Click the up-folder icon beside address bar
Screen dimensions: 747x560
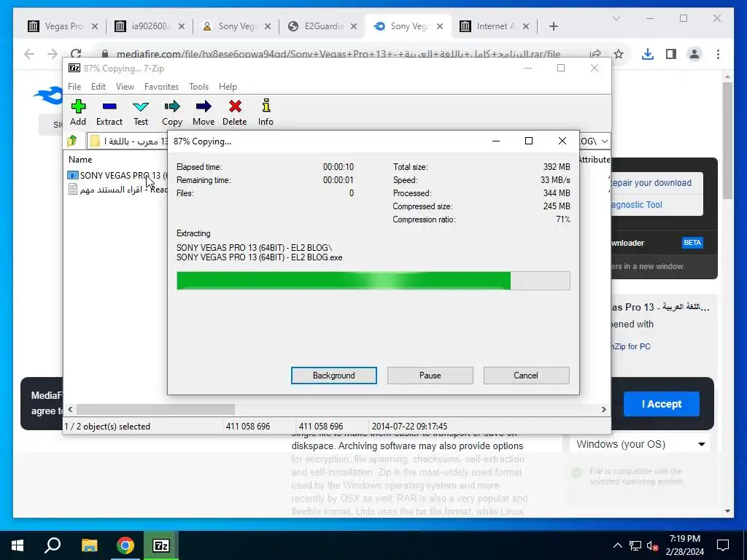[72, 141]
